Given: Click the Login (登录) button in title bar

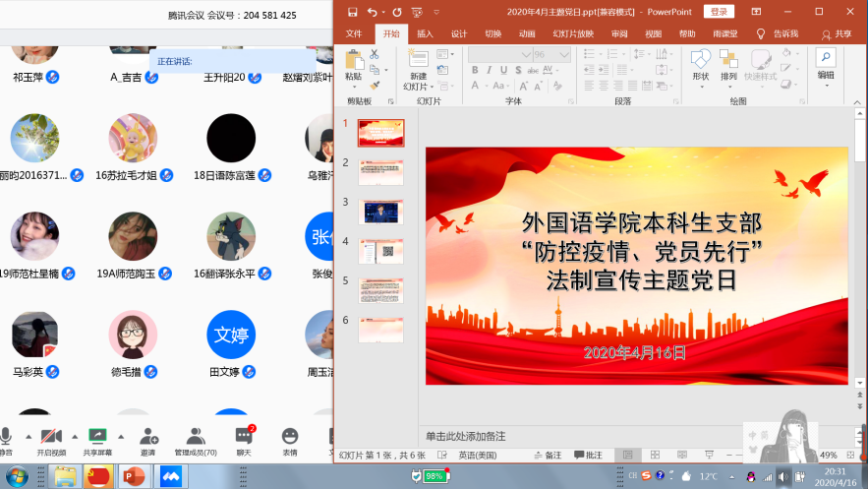Looking at the screenshot, I should [x=720, y=12].
